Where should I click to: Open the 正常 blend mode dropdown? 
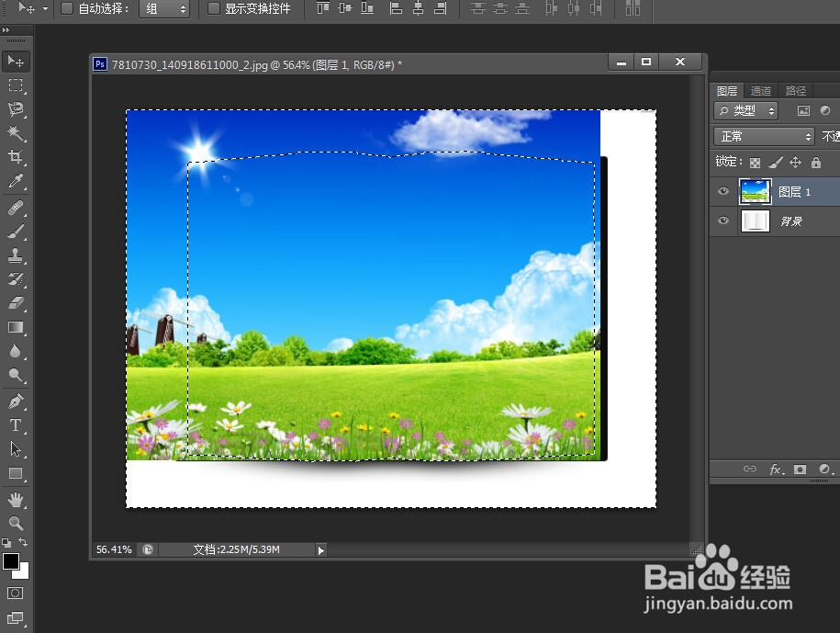pyautogui.click(x=764, y=137)
